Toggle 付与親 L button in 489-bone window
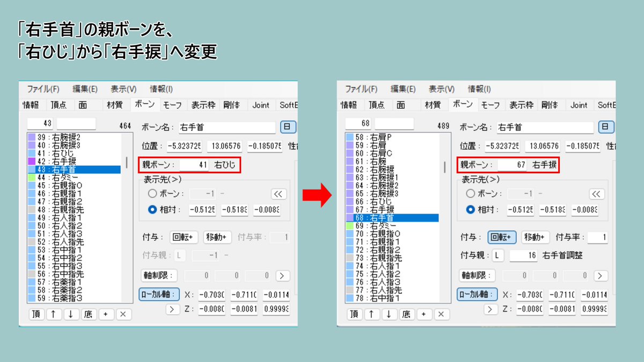The height and width of the screenshot is (362, 644). coord(497,256)
